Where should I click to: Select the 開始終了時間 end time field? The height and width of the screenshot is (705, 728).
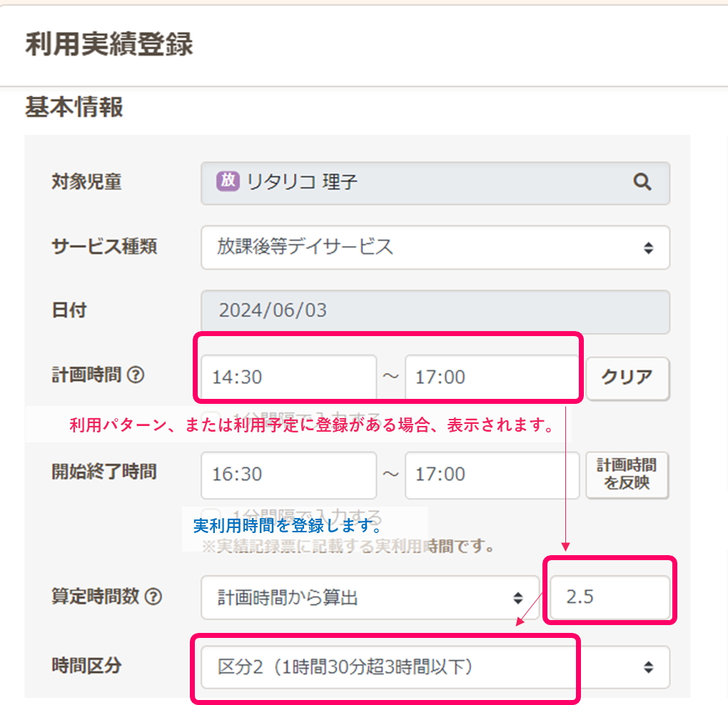point(492,475)
